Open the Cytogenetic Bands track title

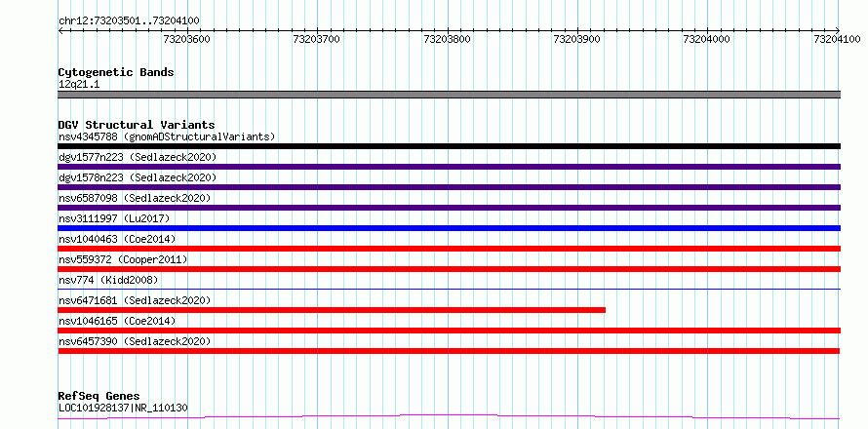point(116,72)
